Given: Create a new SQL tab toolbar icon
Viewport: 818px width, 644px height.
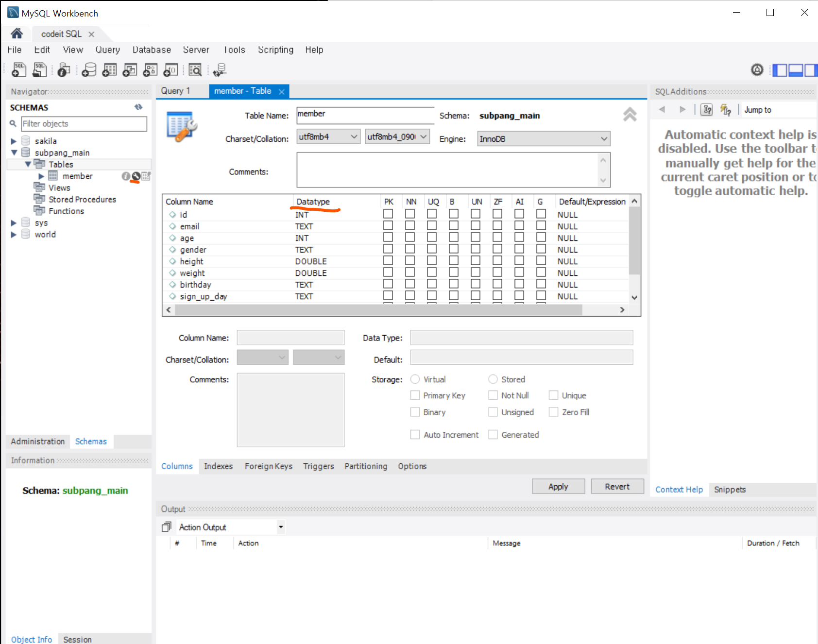Looking at the screenshot, I should pyautogui.click(x=18, y=70).
